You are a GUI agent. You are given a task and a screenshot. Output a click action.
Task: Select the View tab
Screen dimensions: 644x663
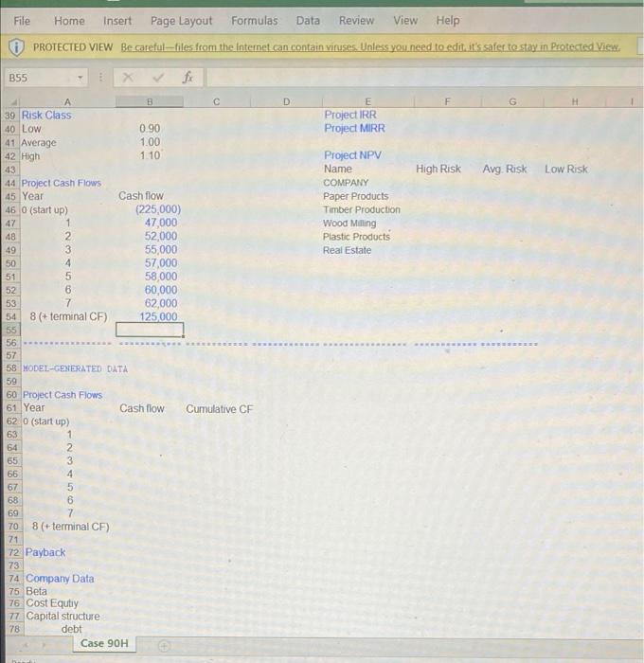pyautogui.click(x=405, y=21)
